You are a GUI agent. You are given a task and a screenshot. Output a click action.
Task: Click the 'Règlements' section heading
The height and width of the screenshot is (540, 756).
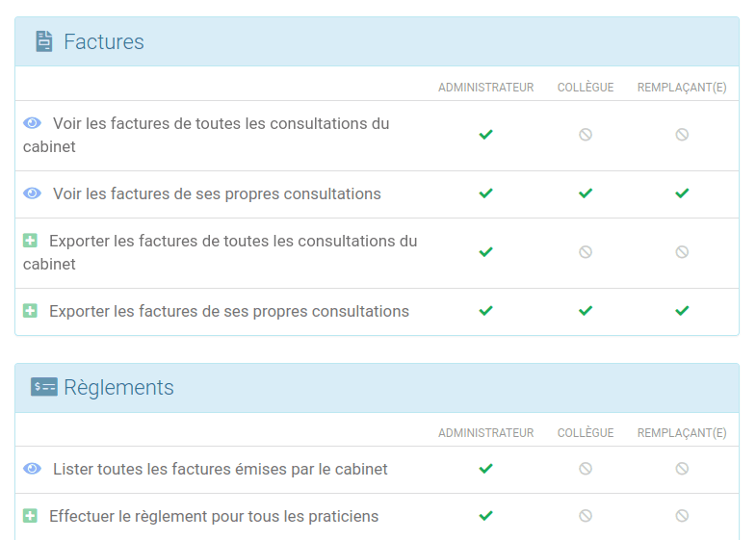(118, 387)
